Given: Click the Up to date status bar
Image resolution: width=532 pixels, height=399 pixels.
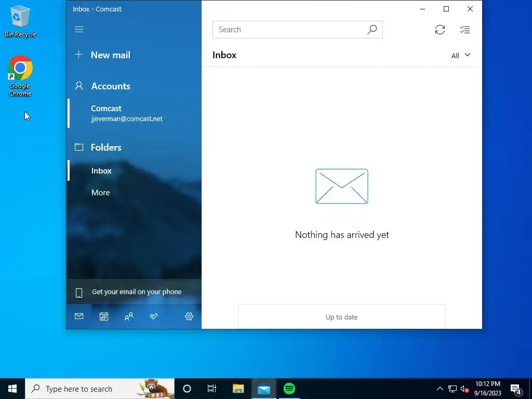Looking at the screenshot, I should (342, 316).
